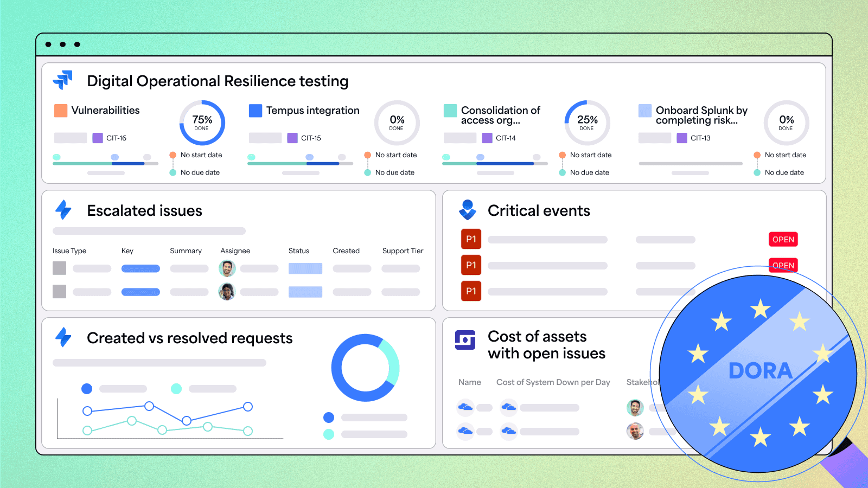Select the second P1 priority badge

tap(471, 265)
